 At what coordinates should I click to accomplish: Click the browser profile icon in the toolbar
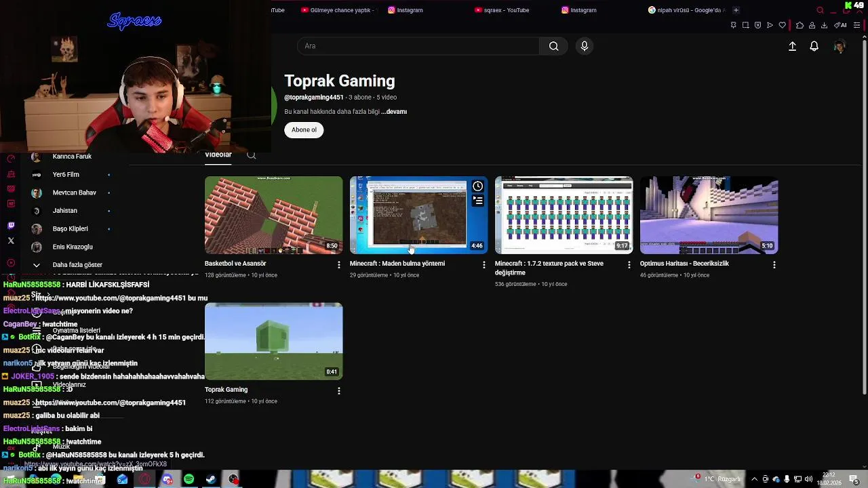click(812, 25)
